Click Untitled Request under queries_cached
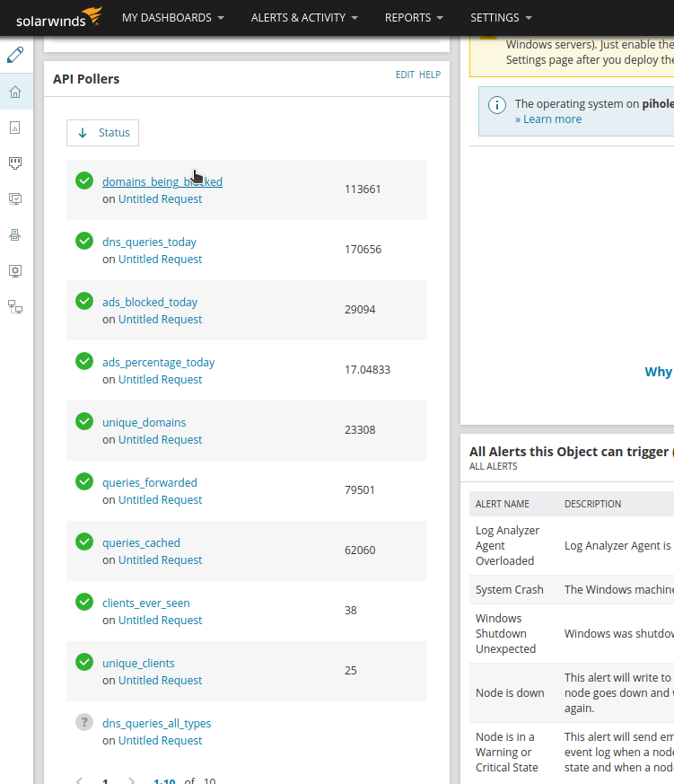Image resolution: width=674 pixels, height=784 pixels. (x=160, y=560)
